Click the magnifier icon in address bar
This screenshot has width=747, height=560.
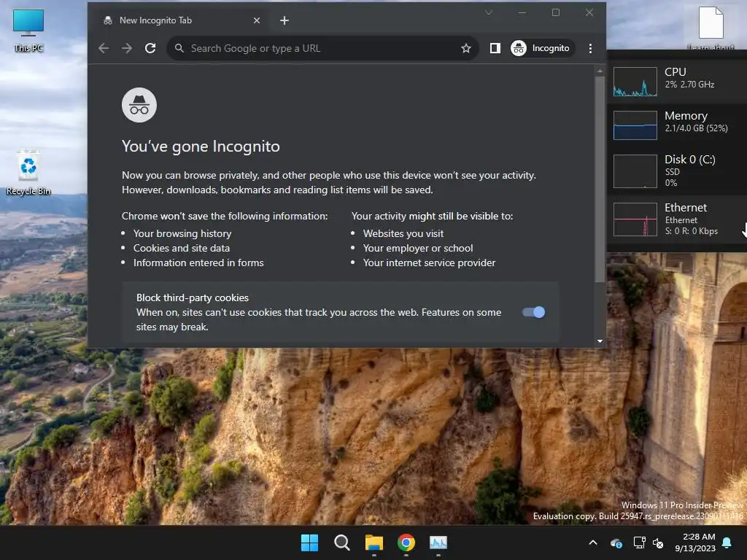click(179, 48)
